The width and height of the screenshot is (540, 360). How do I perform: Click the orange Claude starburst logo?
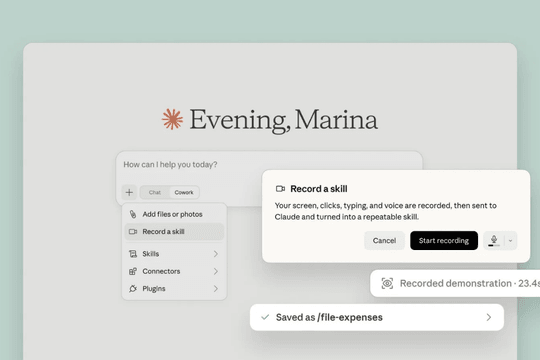(173, 119)
